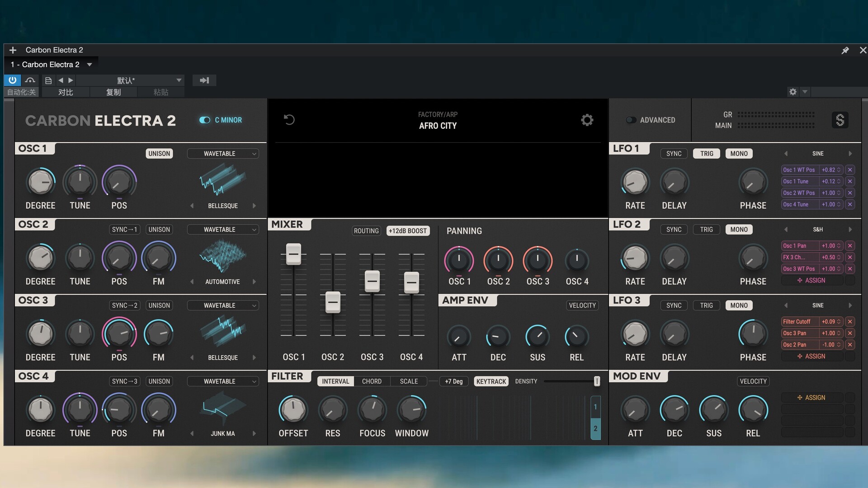Click the 对比 compare menu item
This screenshot has width=868, height=488.
click(66, 92)
